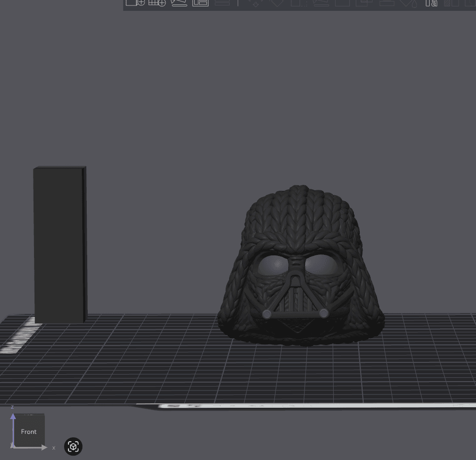Viewport: 476px width, 460px height.
Task: Click the view fit cube icon button
Action: coord(73,446)
